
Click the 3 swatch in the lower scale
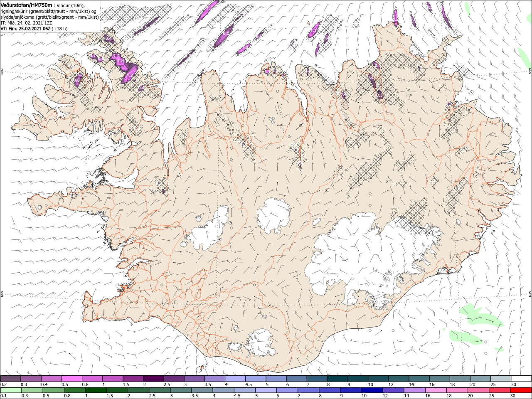[181, 390]
